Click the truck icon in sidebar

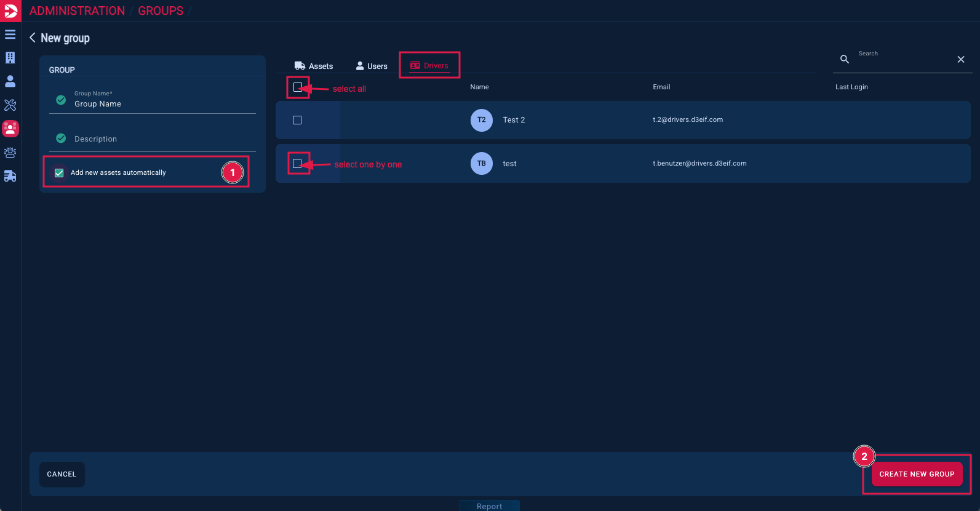tap(10, 176)
